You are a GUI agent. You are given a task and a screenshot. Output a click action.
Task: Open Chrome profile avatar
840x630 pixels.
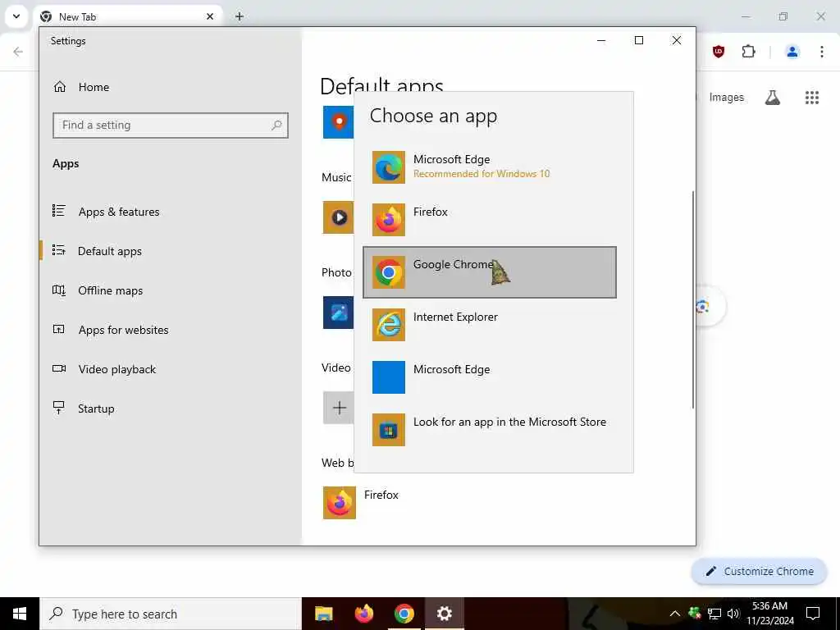pyautogui.click(x=792, y=52)
